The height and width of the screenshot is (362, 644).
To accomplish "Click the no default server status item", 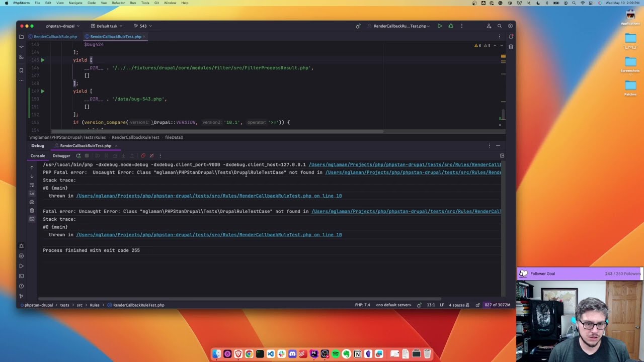I will click(x=393, y=305).
